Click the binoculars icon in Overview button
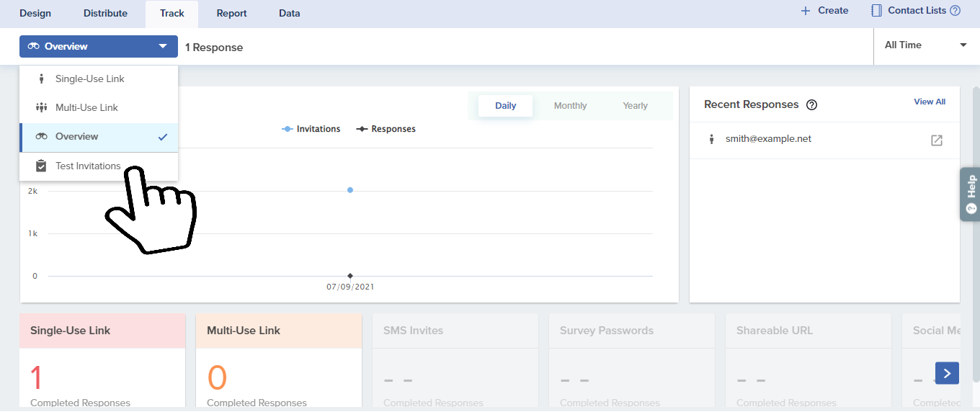980x412 pixels. [x=34, y=47]
